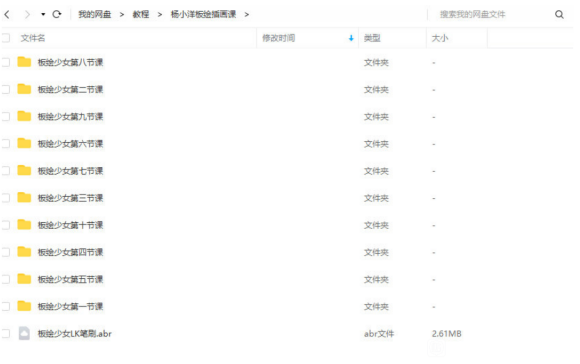
Task: Click folder icon of 板绘少女第十节课
Action: tap(24, 225)
